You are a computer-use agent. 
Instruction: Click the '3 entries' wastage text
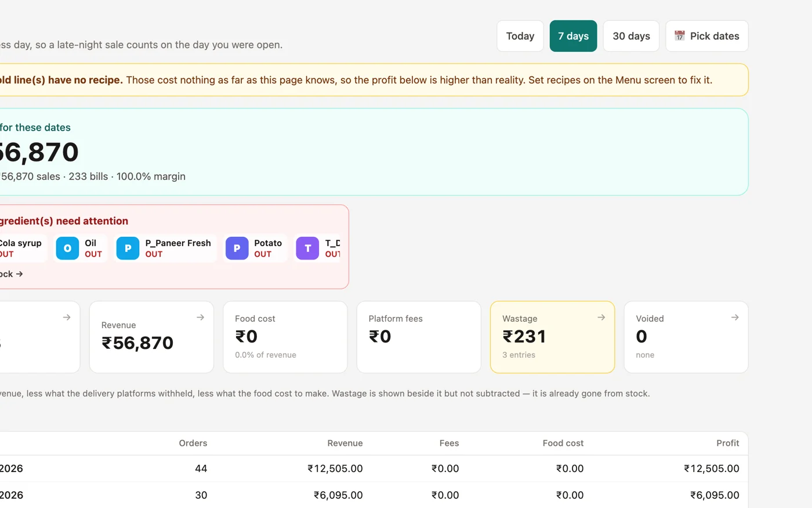(x=519, y=355)
